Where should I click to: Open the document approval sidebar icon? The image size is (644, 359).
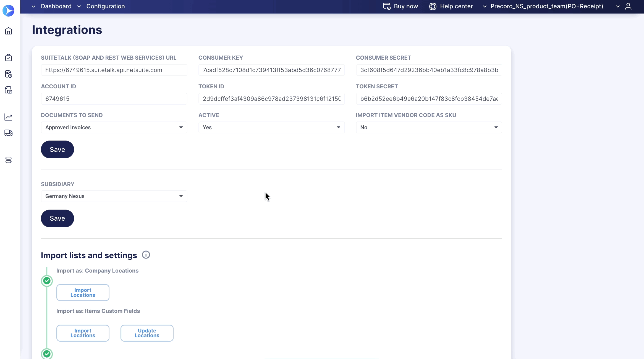pos(9,74)
